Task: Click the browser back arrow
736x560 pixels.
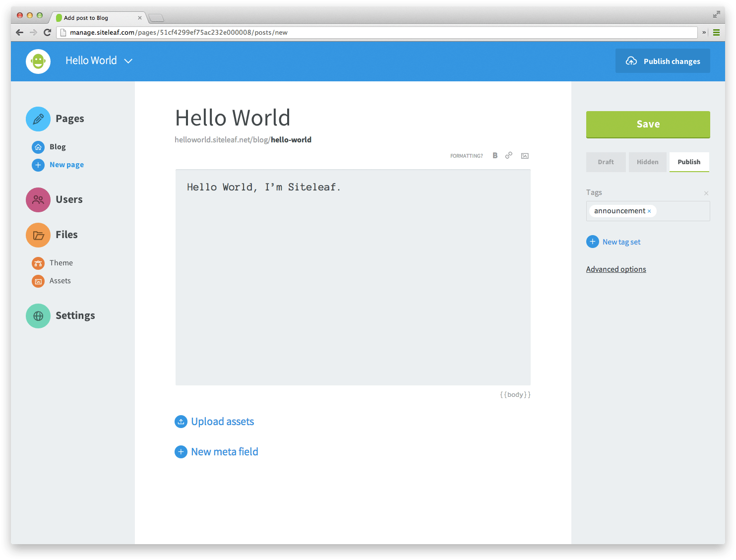Action: coord(19,33)
